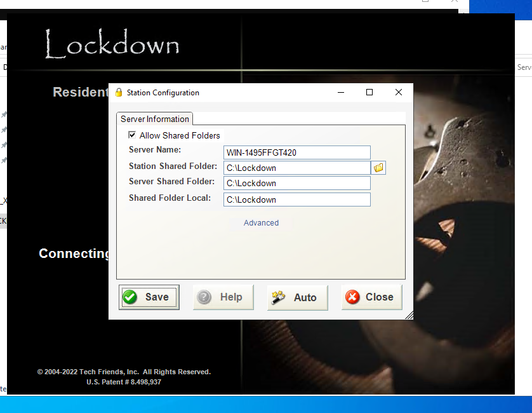Select the Server Information tab
The width and height of the screenshot is (532, 413).
[155, 119]
